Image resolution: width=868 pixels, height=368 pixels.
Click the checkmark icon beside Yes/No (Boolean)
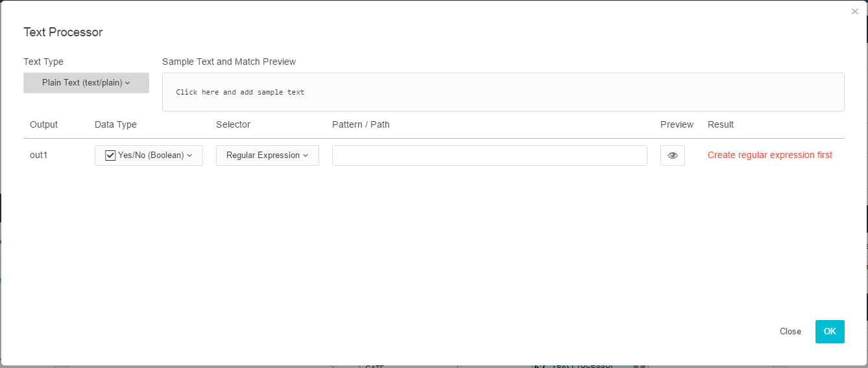[x=110, y=155]
